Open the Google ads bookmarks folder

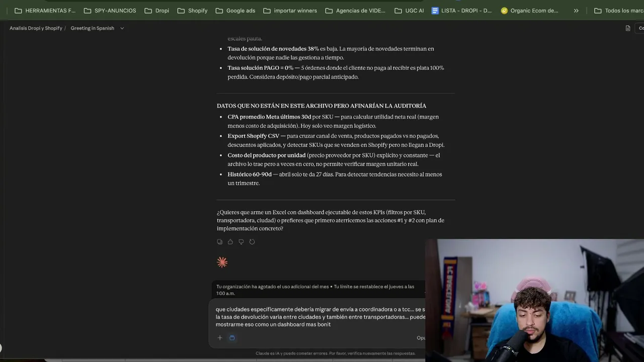235,11
